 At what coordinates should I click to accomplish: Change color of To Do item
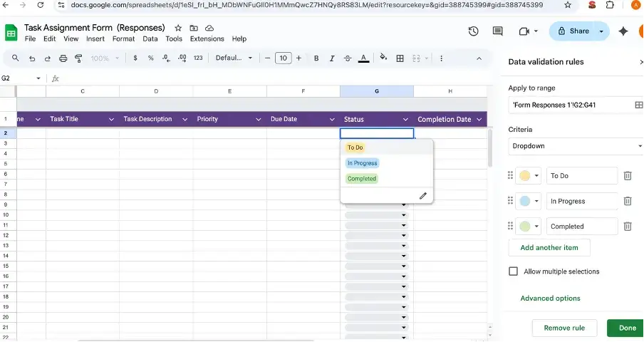pyautogui.click(x=528, y=176)
